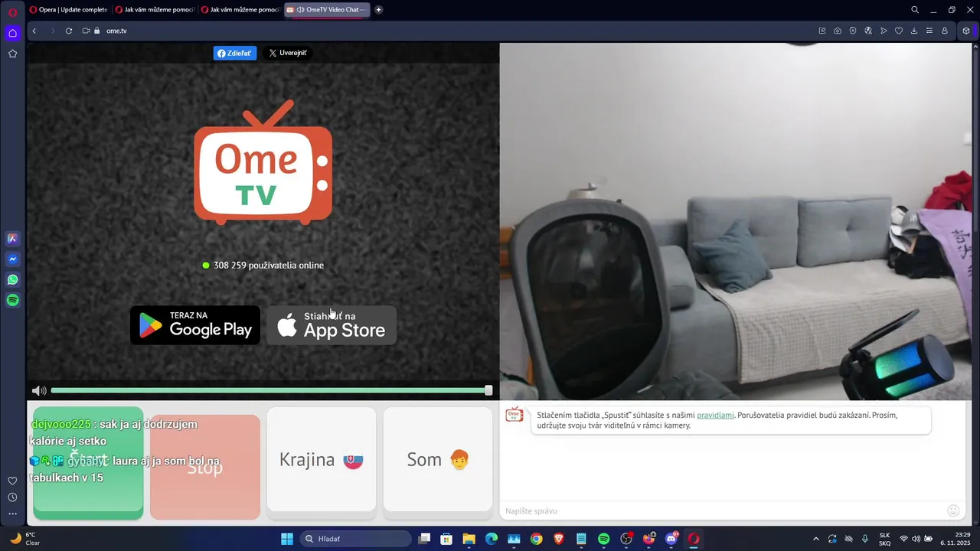Click the red Stop button
Image resolution: width=980 pixels, height=551 pixels.
click(205, 467)
